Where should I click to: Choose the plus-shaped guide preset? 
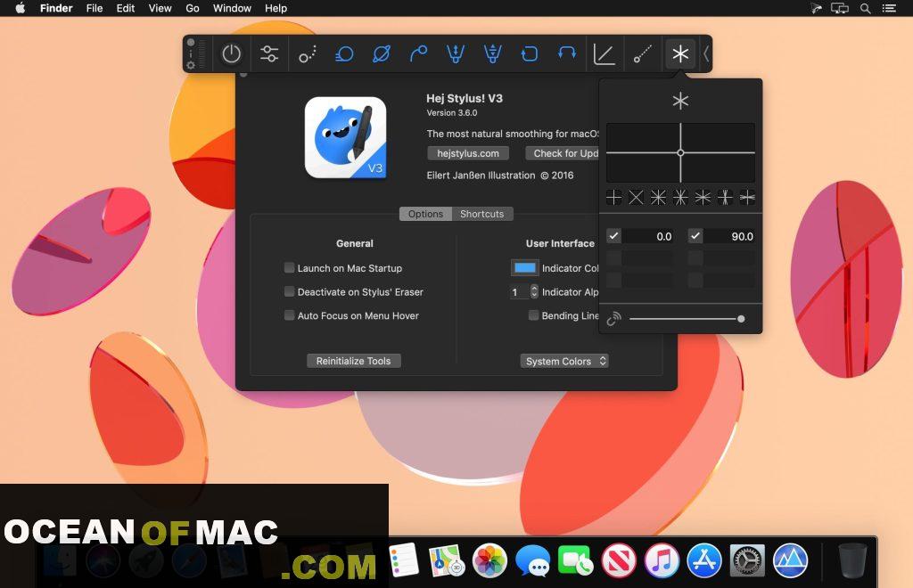pos(613,198)
